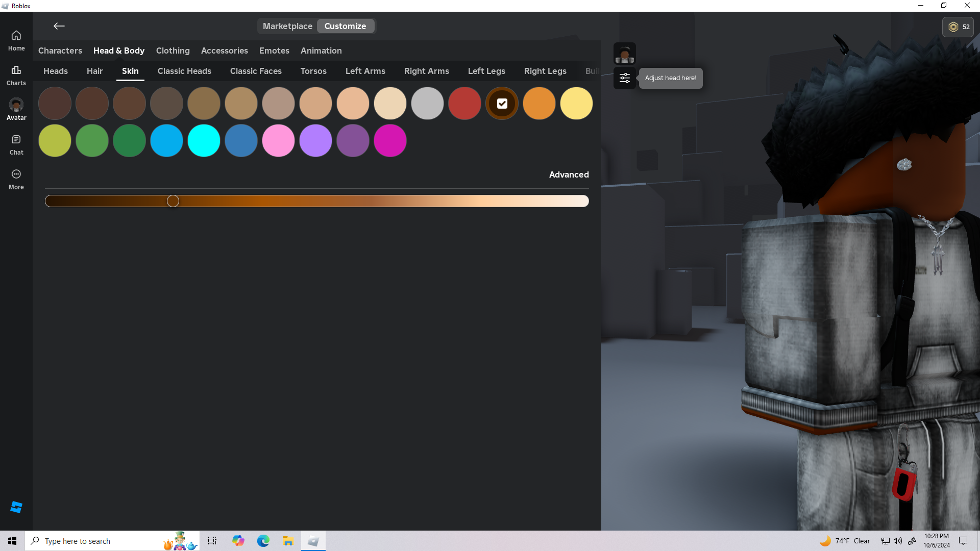980x551 pixels.
Task: Select the cyan skin color swatch
Action: 204,140
